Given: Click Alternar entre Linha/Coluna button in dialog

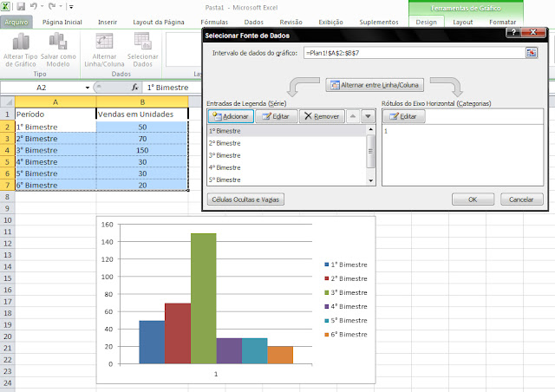Looking at the screenshot, I should (x=375, y=85).
